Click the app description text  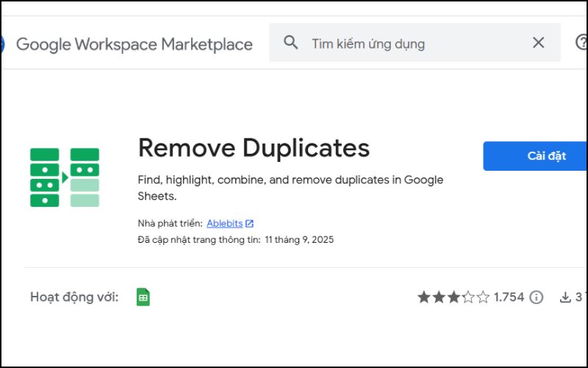(290, 188)
